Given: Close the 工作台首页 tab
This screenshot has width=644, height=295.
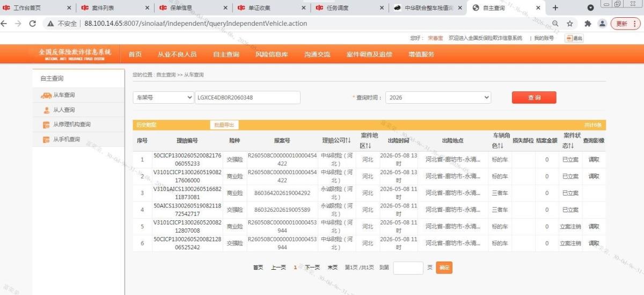Looking at the screenshot, I should point(69,8).
